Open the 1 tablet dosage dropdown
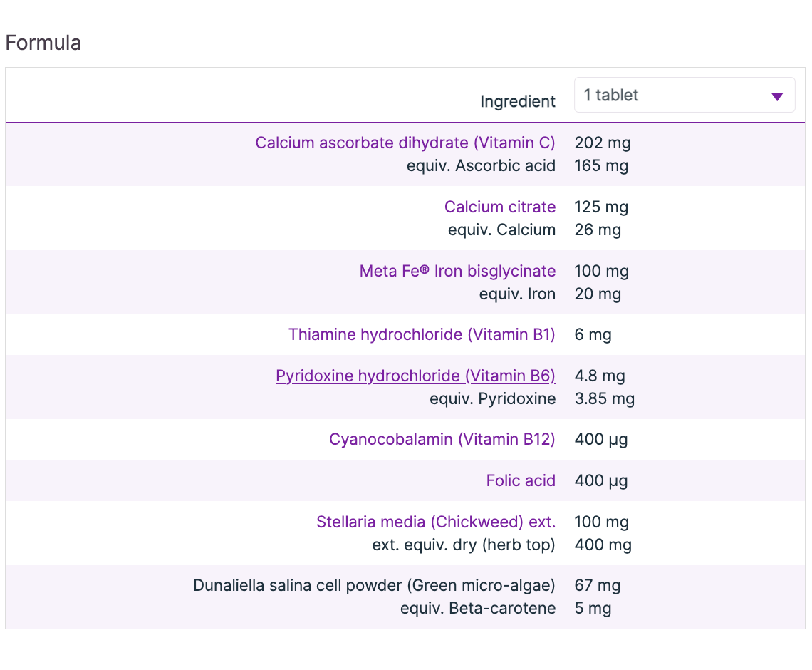The width and height of the screenshot is (812, 670). click(684, 95)
